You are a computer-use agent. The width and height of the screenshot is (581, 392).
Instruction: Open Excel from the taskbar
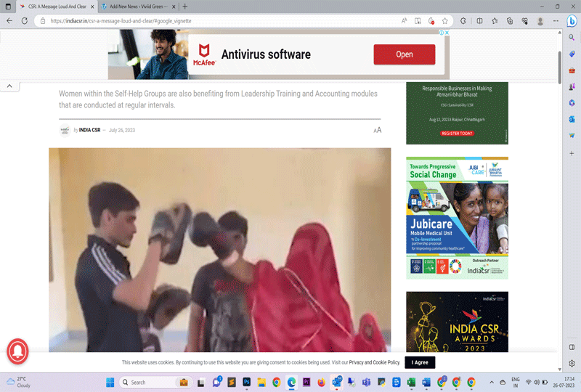411,382
